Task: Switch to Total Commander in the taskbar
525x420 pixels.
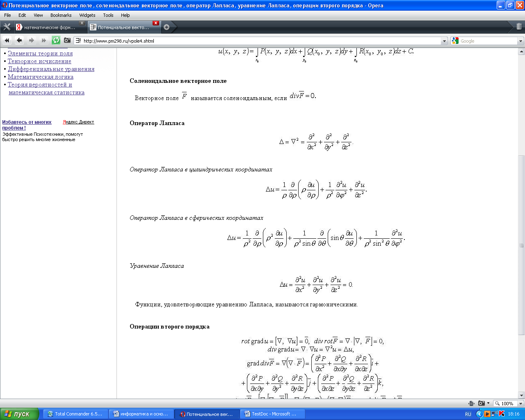Action: click(75, 414)
